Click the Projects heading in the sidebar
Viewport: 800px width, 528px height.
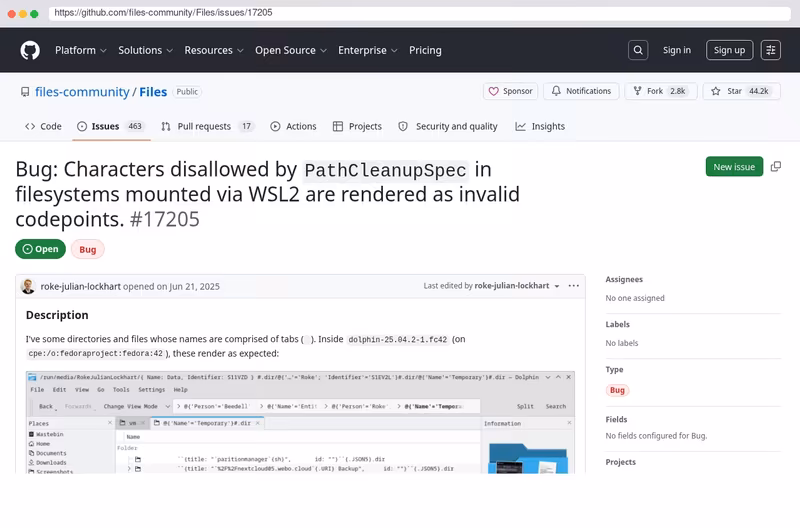pyautogui.click(x=620, y=462)
